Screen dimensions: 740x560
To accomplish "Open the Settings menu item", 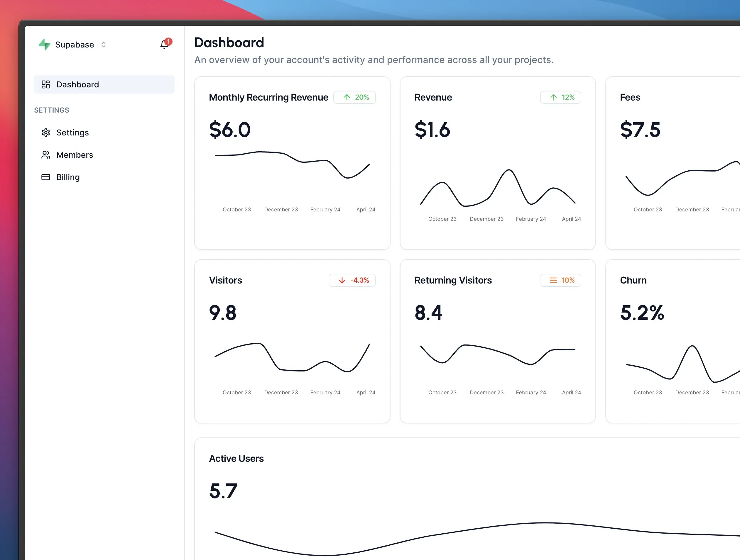I will 72,133.
